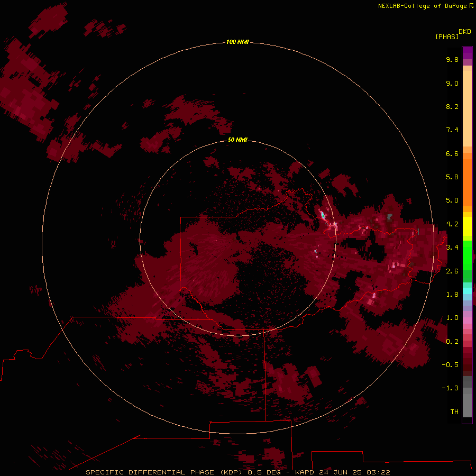The width and height of the screenshot is (476, 476).
Task: Click the TH label on the color scale
Action: click(x=454, y=412)
